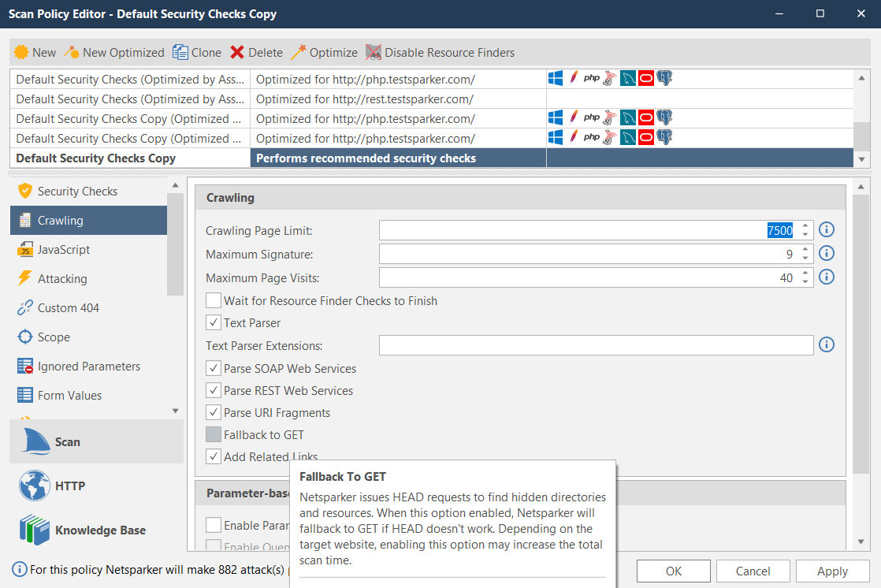881x588 pixels.
Task: Decrease Maximum Page Visits using its stepper
Action: pos(805,281)
